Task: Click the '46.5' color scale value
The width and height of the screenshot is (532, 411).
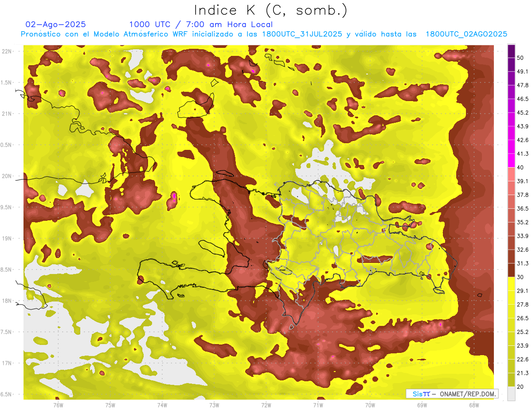Action: coord(522,99)
